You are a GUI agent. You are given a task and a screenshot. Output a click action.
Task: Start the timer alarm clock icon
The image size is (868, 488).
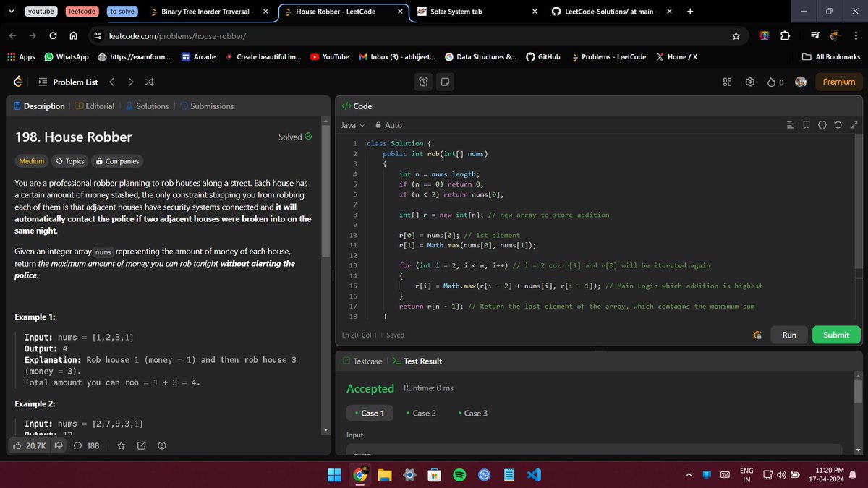[424, 82]
